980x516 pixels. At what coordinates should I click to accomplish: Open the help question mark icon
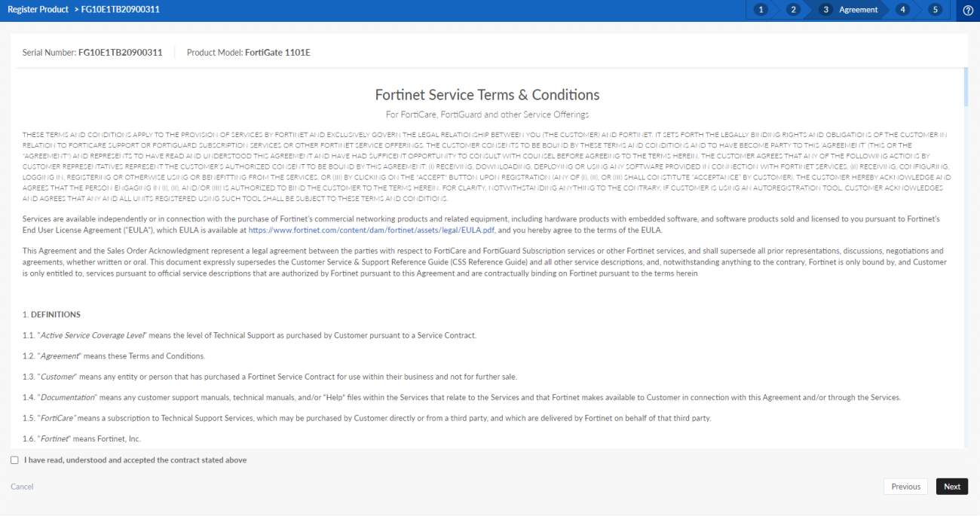(x=968, y=11)
